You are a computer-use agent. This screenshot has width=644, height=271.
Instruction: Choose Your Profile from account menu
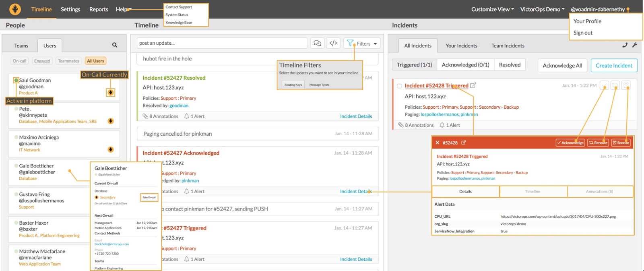coord(587,21)
